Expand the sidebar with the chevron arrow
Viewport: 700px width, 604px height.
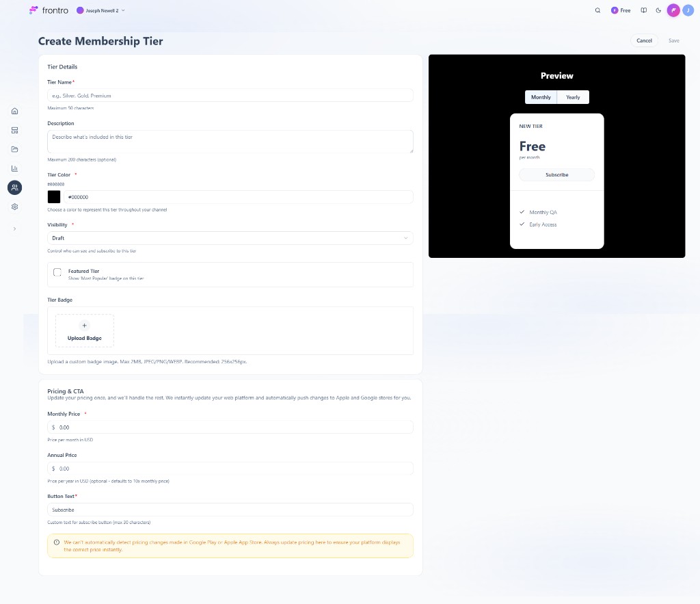tap(14, 228)
